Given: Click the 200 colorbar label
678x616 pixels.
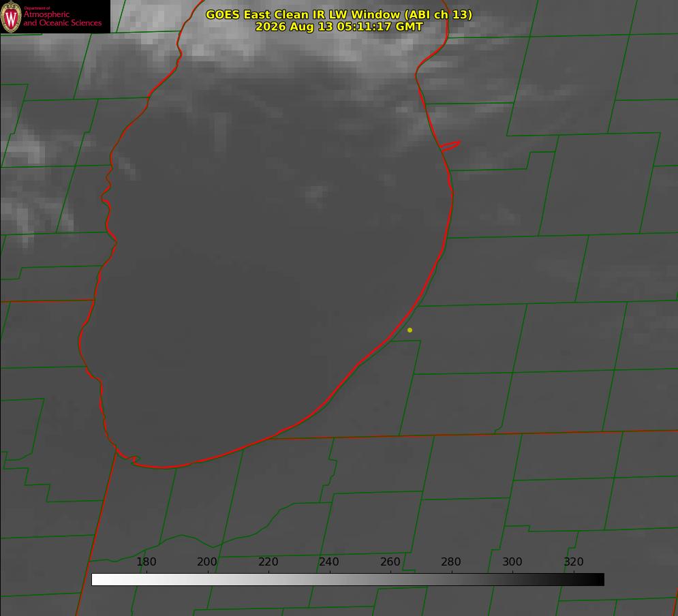Looking at the screenshot, I should (x=207, y=561).
